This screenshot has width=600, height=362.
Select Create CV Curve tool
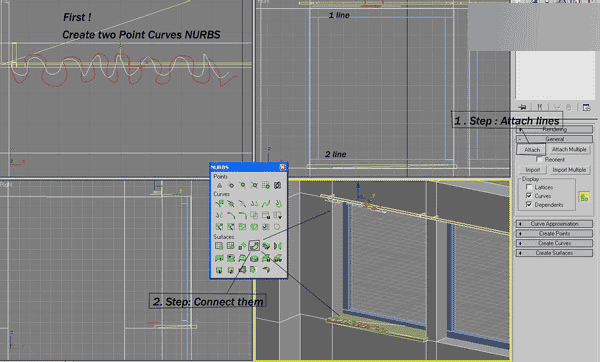219,203
